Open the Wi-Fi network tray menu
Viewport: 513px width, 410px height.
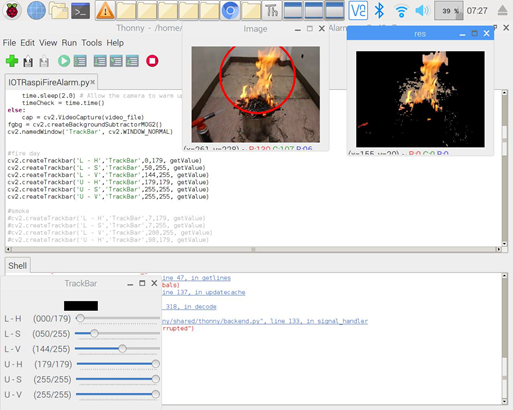click(401, 11)
